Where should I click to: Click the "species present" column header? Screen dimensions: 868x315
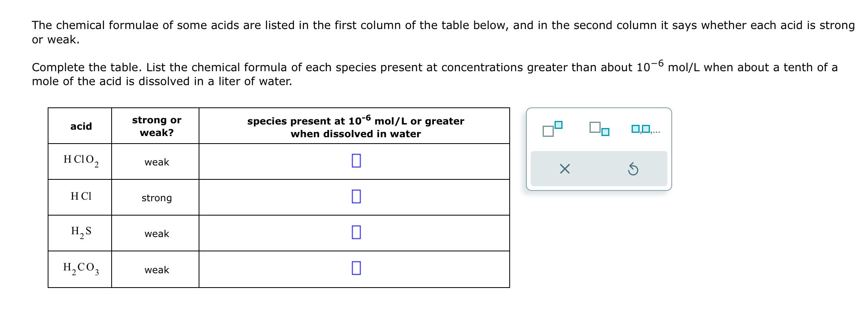click(356, 127)
